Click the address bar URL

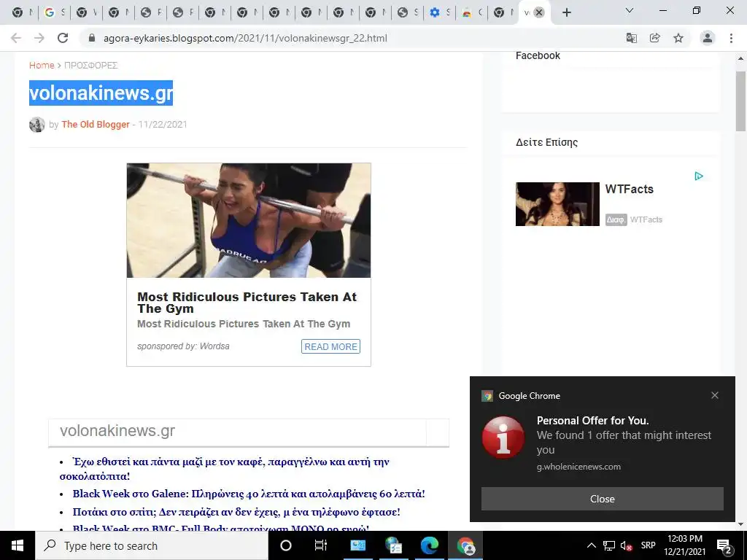point(245,38)
